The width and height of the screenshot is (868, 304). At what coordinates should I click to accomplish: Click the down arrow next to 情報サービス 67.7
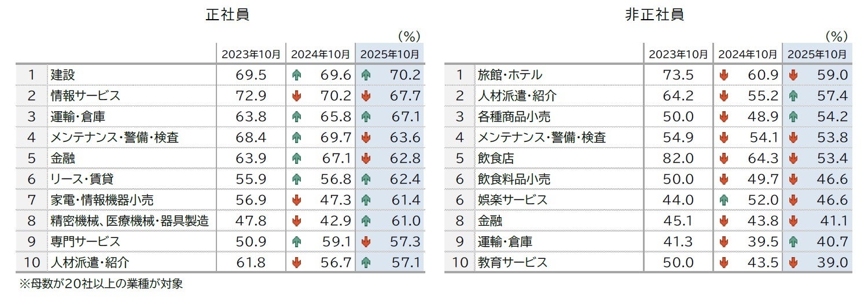366,96
